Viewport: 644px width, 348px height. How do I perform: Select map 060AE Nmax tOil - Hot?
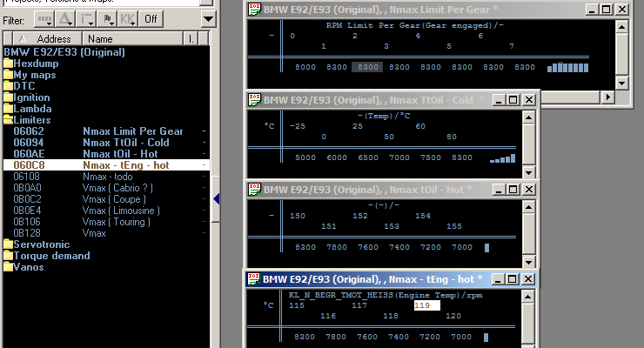[106, 154]
